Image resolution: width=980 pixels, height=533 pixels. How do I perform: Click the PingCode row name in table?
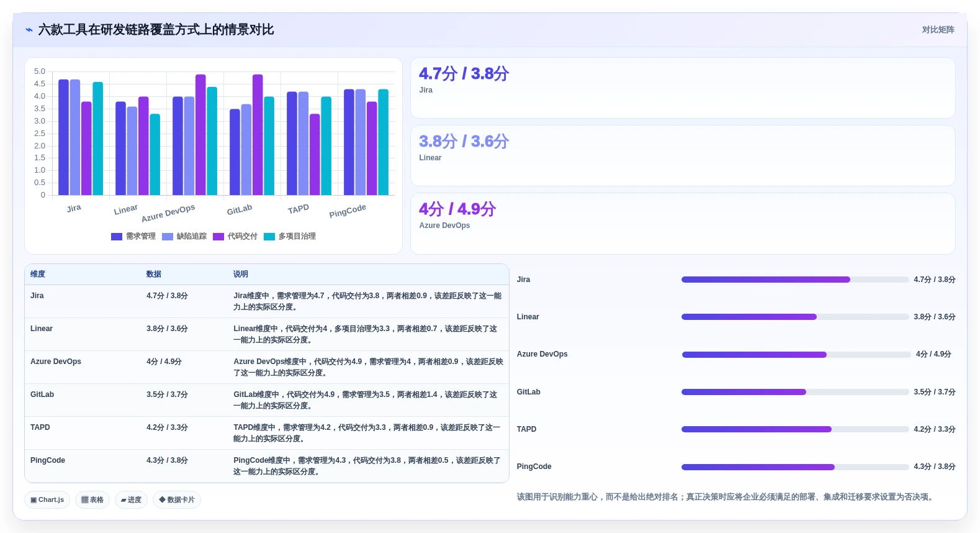48,460
